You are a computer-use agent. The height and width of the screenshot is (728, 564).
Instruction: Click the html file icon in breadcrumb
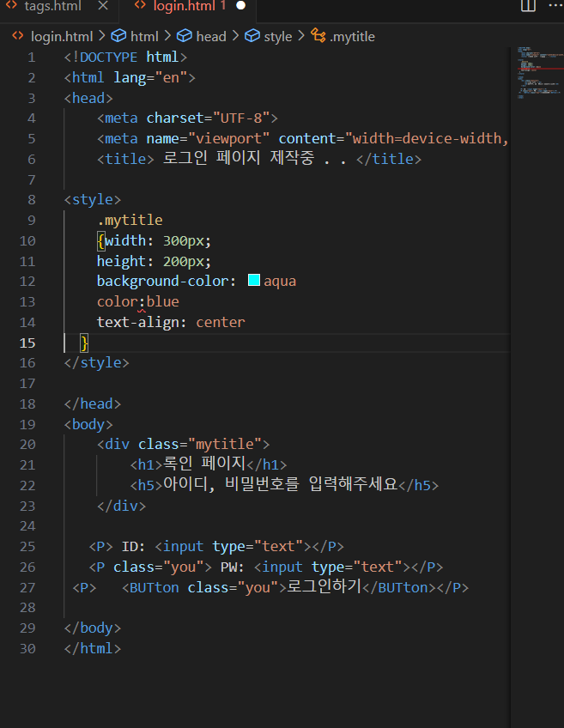18,36
